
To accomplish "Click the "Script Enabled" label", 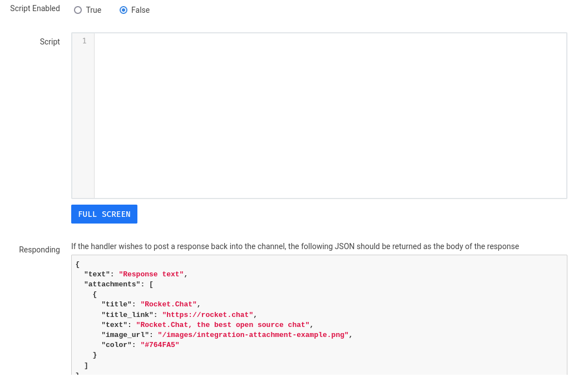I will pos(35,8).
